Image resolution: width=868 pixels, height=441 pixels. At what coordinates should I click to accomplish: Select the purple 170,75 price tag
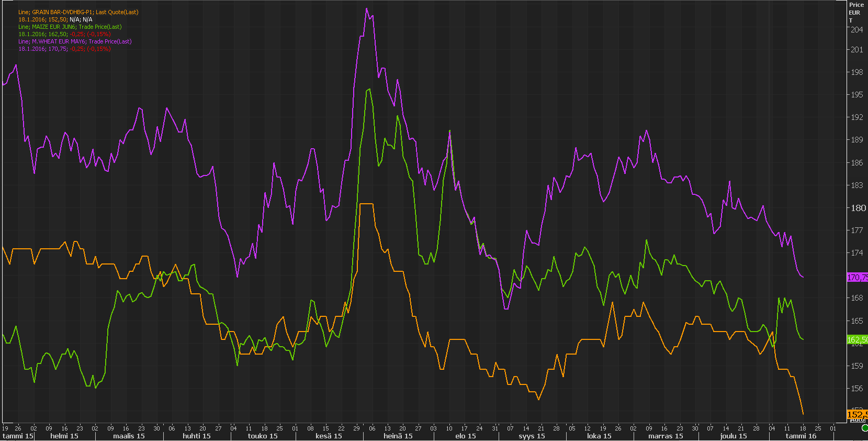858,278
